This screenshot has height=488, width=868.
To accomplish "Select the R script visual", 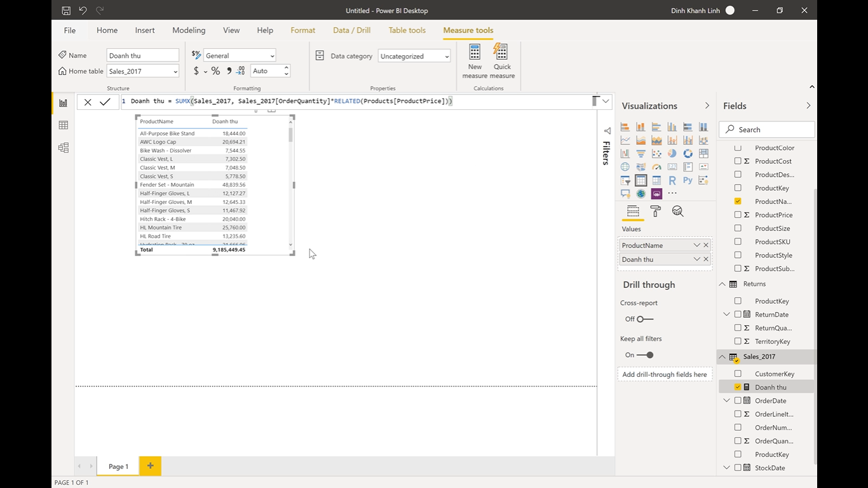I will tap(672, 180).
